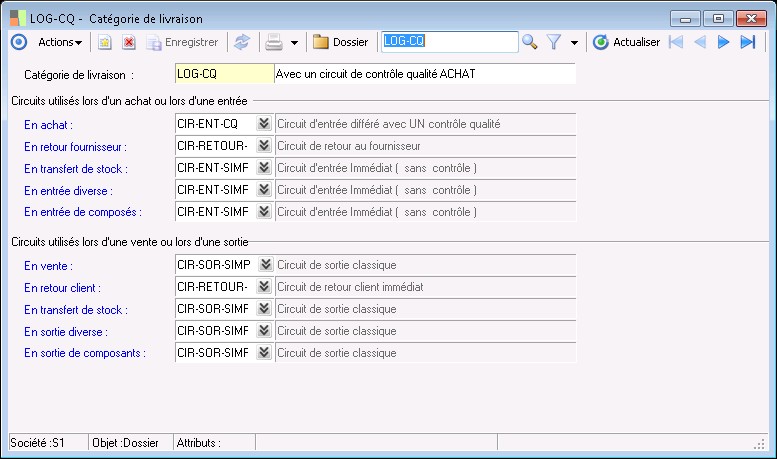The image size is (777, 459).
Task: Click the 'Société :S1' status bar entry
Action: (37, 443)
